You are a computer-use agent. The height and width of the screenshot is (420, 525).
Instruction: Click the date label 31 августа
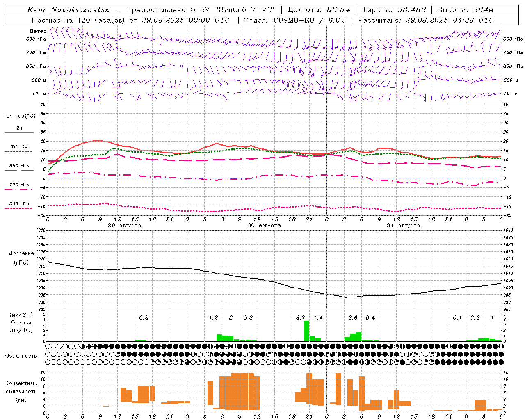point(404,226)
